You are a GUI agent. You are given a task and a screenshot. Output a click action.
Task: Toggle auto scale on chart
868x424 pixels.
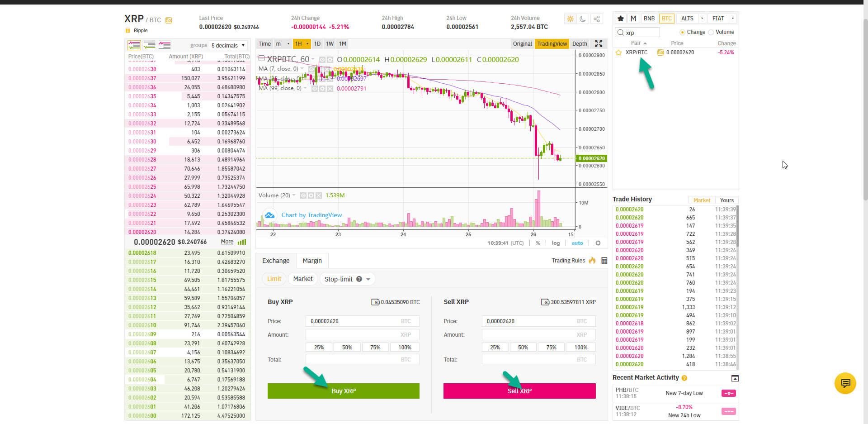coord(577,243)
